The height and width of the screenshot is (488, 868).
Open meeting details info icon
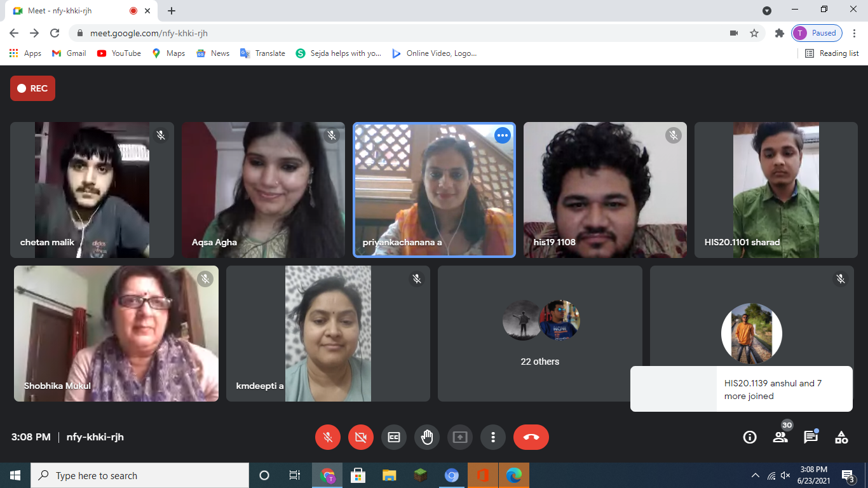(x=750, y=437)
